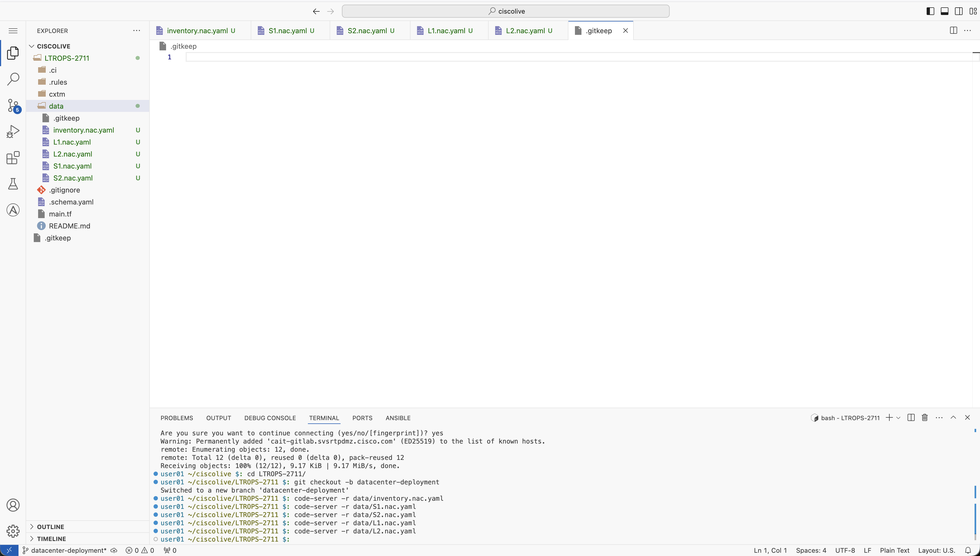
Task: Toggle the primary side bar
Action: tap(930, 11)
